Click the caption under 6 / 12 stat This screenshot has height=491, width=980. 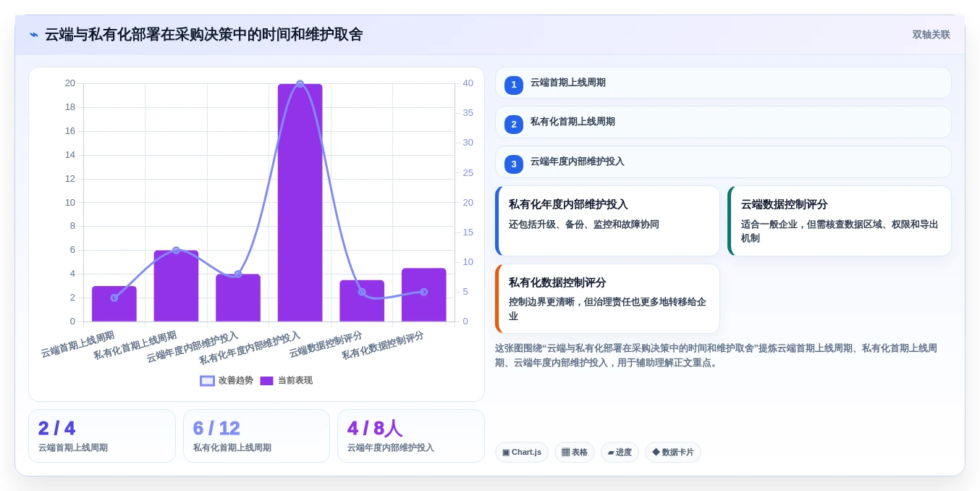click(232, 448)
